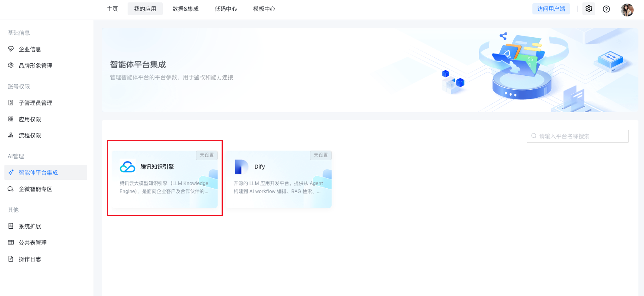The width and height of the screenshot is (644, 296).
Task: Navigate to 系统扩展 in the sidebar
Action: coord(30,226)
